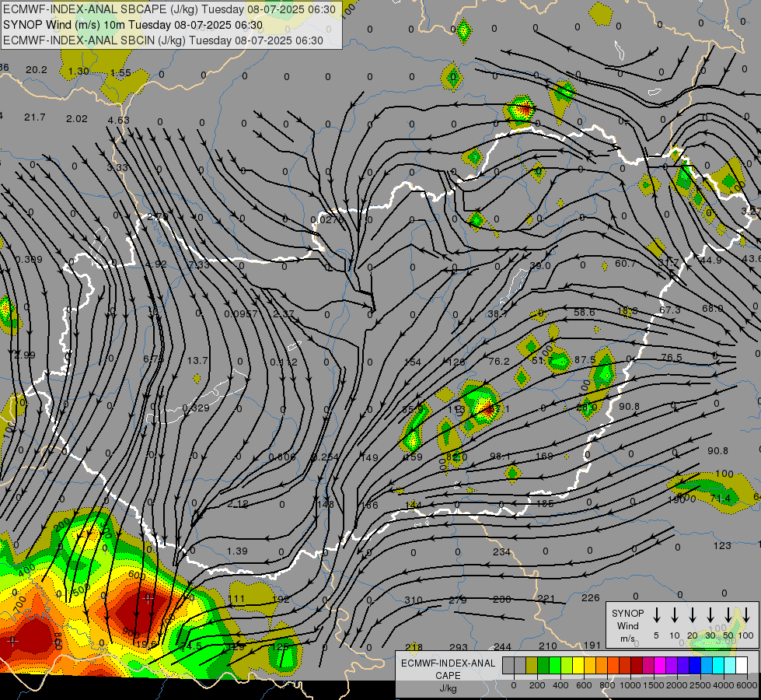Click the grid value 39.0
The image size is (761, 700).
click(540, 266)
